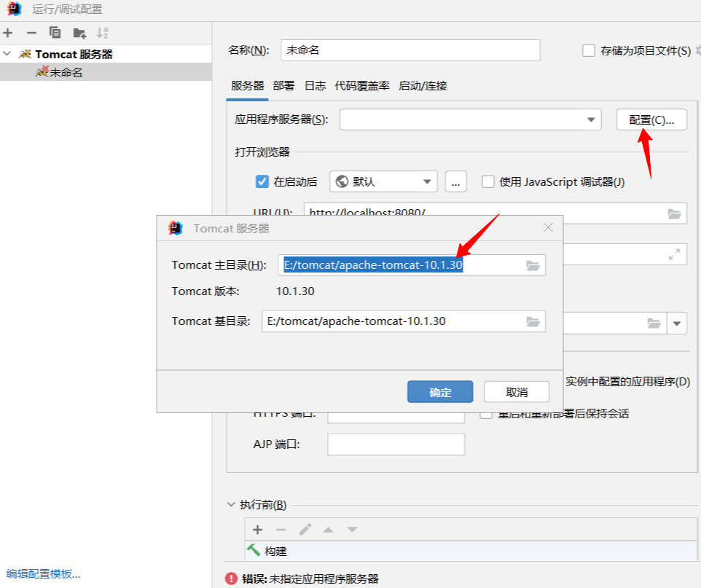
Task: Close the Tomcat 服务器 dialog
Action: pyautogui.click(x=548, y=227)
